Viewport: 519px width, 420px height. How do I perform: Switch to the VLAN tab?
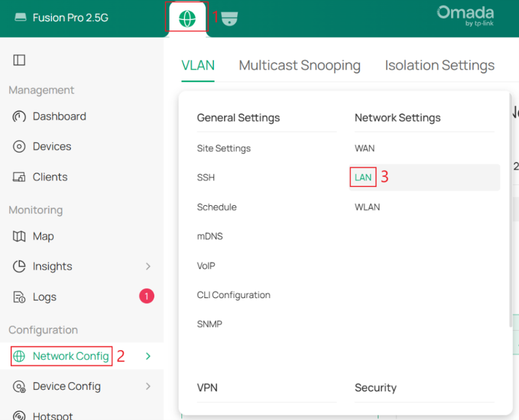(198, 65)
